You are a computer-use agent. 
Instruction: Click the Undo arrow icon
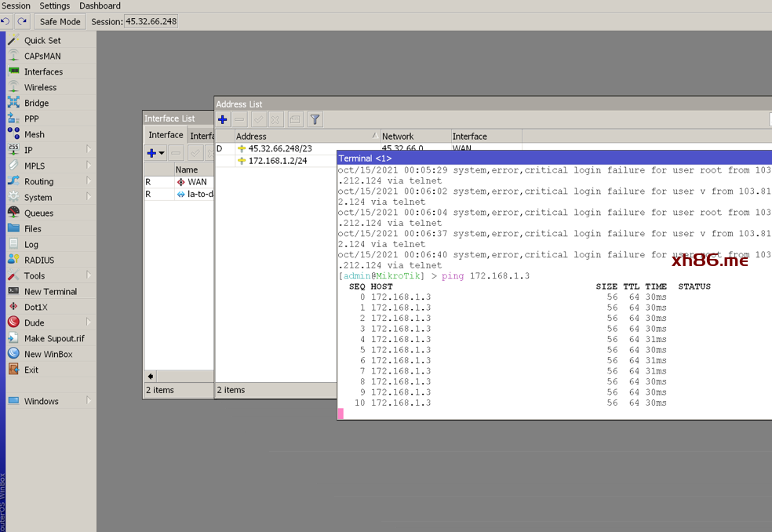[5, 21]
